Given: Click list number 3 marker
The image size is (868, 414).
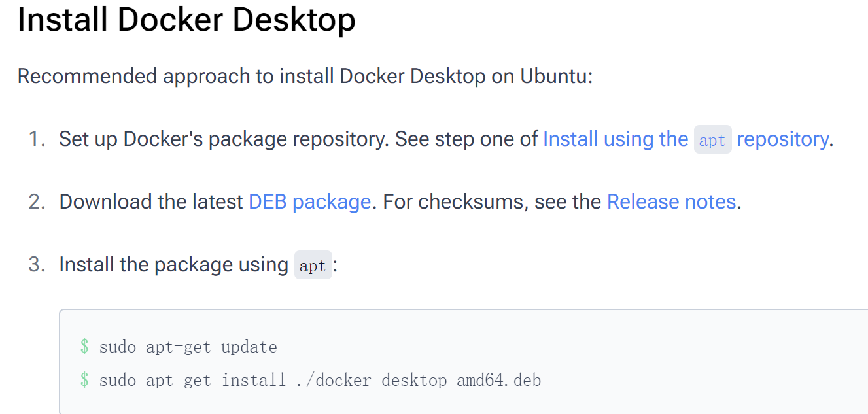Looking at the screenshot, I should tap(37, 265).
